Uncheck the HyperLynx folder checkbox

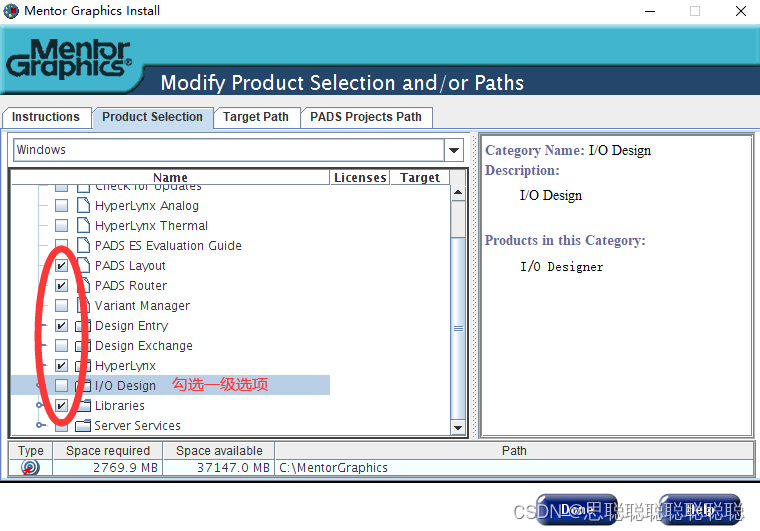tap(62, 365)
